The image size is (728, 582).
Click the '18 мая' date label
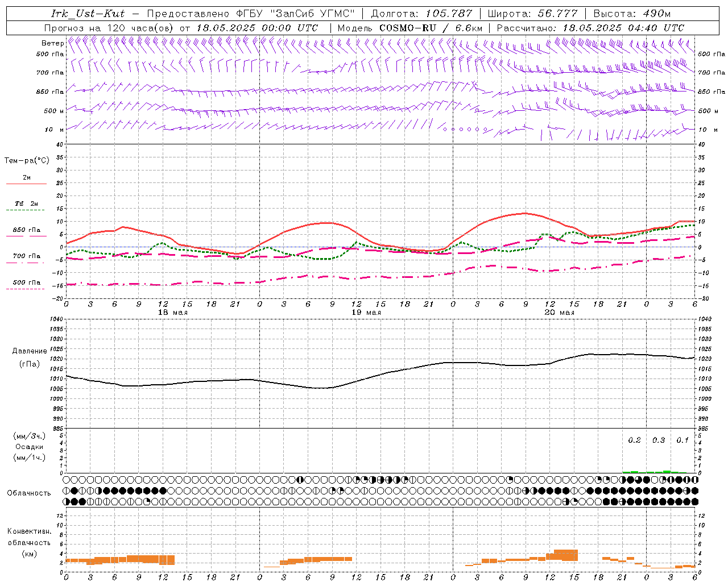tap(173, 313)
